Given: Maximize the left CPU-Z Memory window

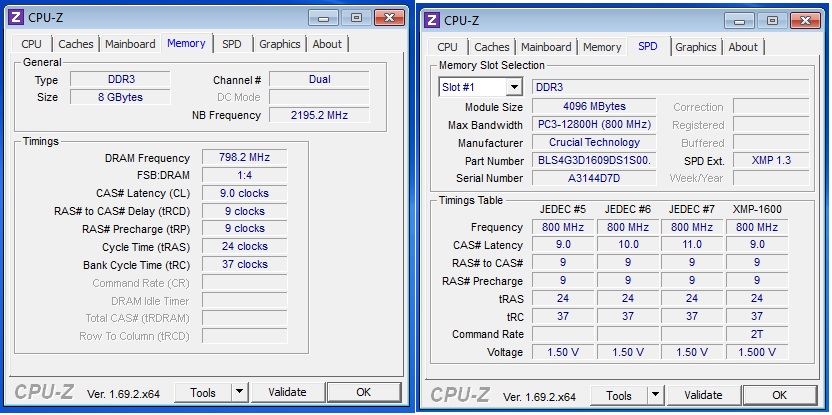Looking at the screenshot, I should pyautogui.click(x=356, y=18).
